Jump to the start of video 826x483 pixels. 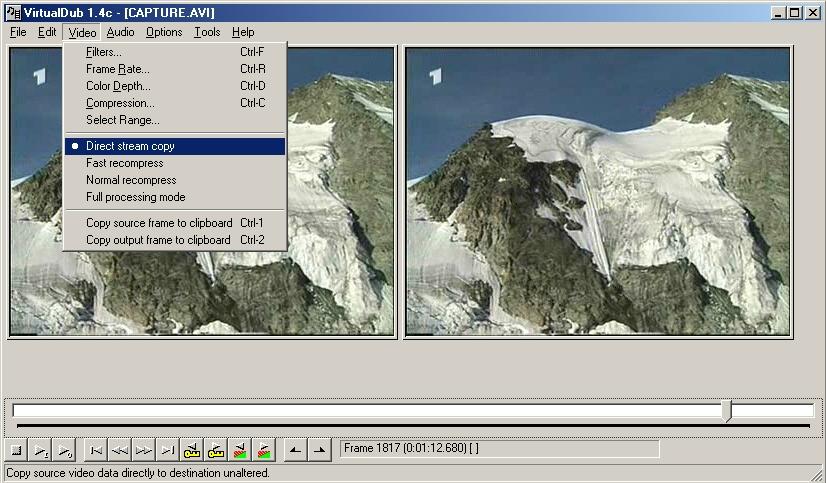pyautogui.click(x=96, y=450)
